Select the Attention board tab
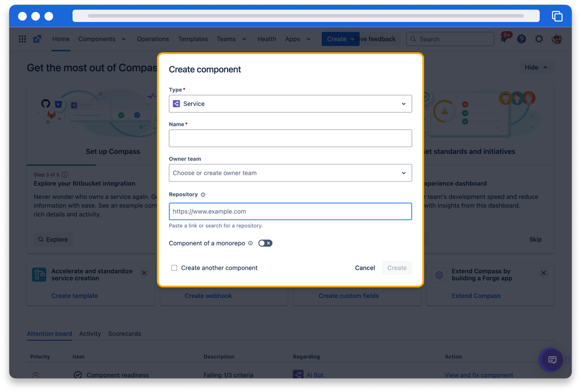Image resolution: width=581 pixels, height=392 pixels. point(49,334)
